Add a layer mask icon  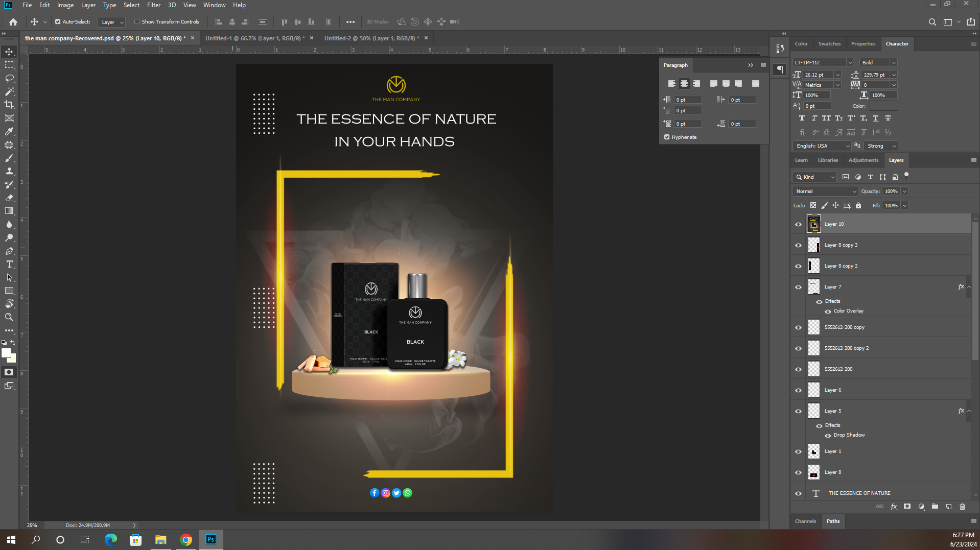pos(907,507)
